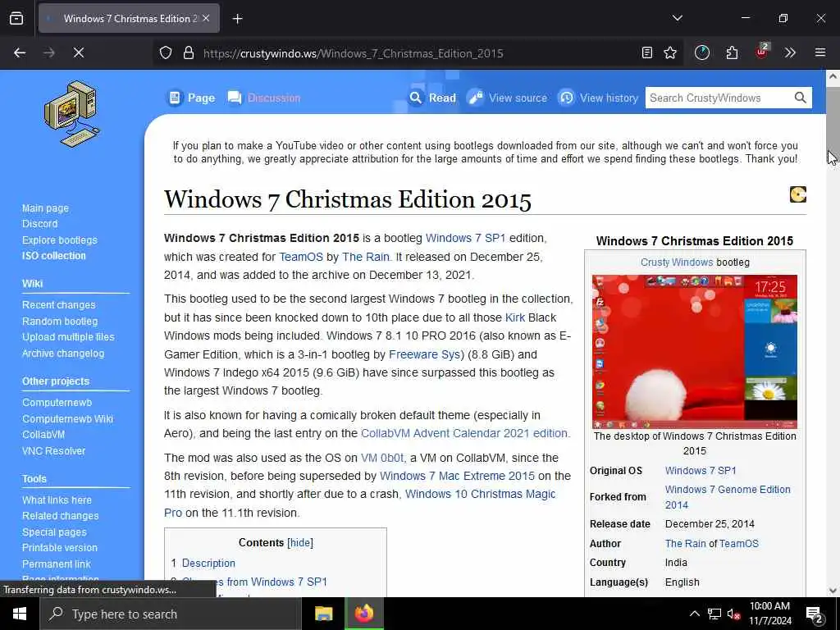Click the CrustyWindows computer logo

point(72,114)
